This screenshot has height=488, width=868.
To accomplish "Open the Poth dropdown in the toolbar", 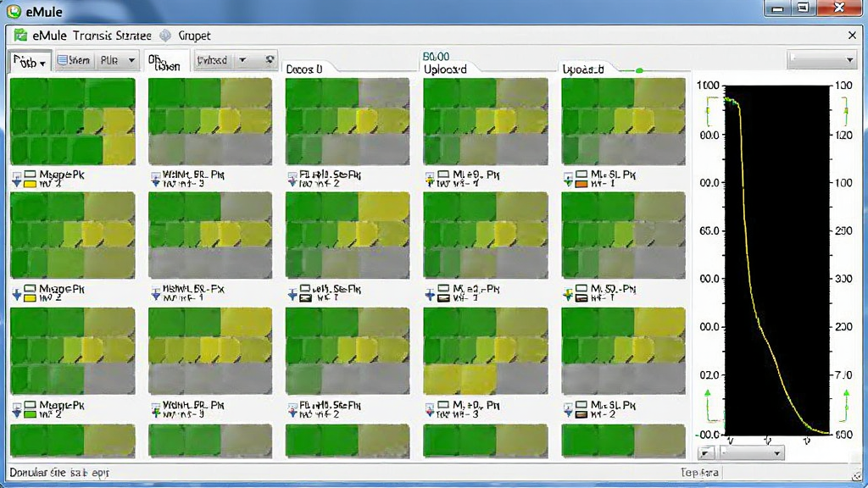I will pos(30,61).
